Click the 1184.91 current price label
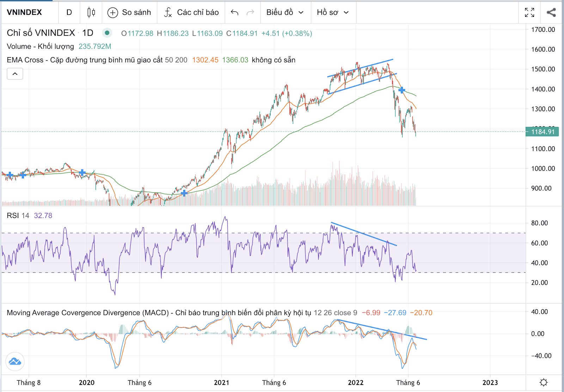Viewport: 564px width, 392px height. (542, 132)
